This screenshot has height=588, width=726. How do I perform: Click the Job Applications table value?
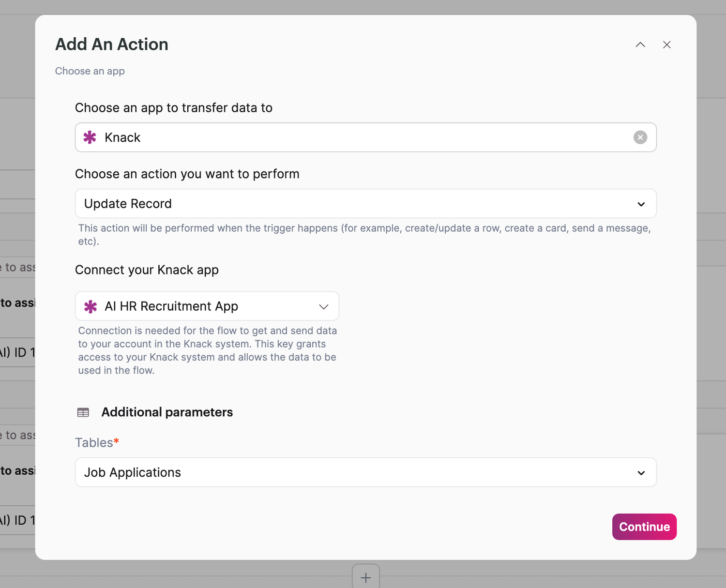point(133,473)
